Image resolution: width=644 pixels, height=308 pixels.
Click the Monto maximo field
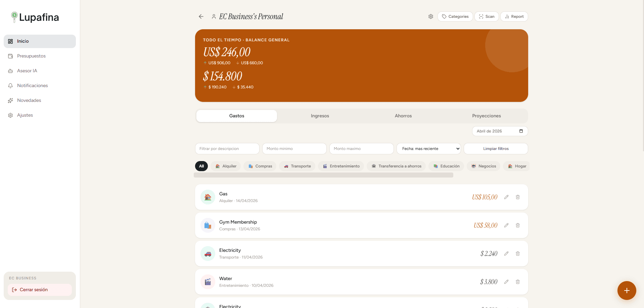(x=361, y=149)
